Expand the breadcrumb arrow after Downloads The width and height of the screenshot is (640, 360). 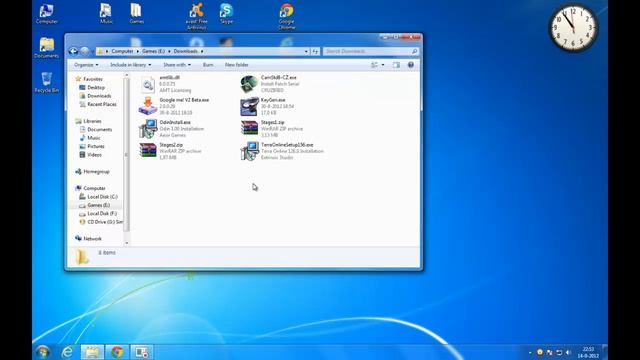[x=202, y=51]
